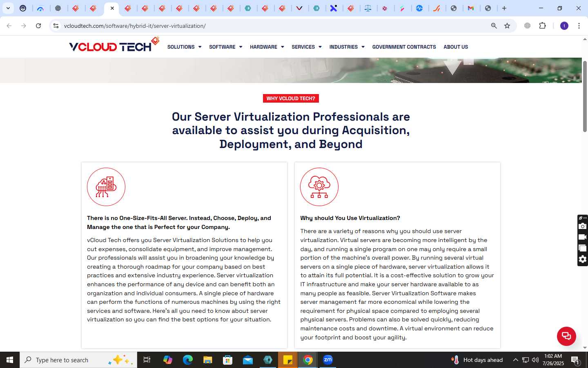This screenshot has height=368, width=588.
Task: Click the screenshot camera icon in side widget
Action: tap(583, 226)
